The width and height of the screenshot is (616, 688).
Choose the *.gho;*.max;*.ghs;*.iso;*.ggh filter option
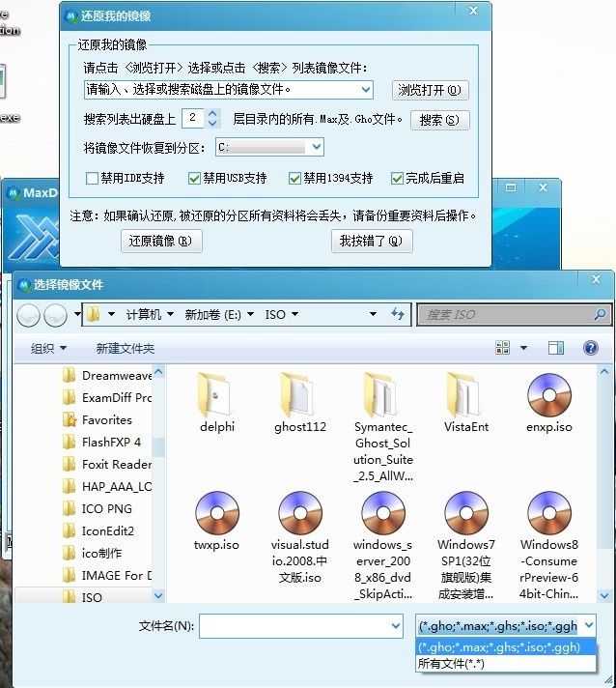coord(506,647)
